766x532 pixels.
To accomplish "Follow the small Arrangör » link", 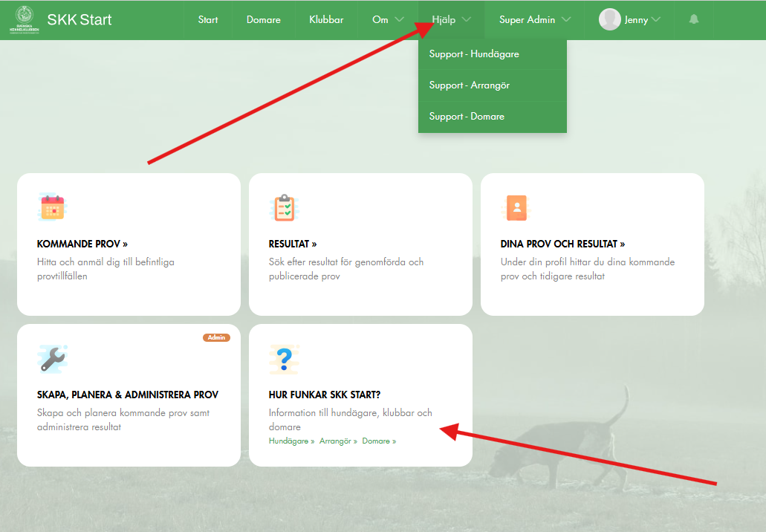I will (x=338, y=441).
